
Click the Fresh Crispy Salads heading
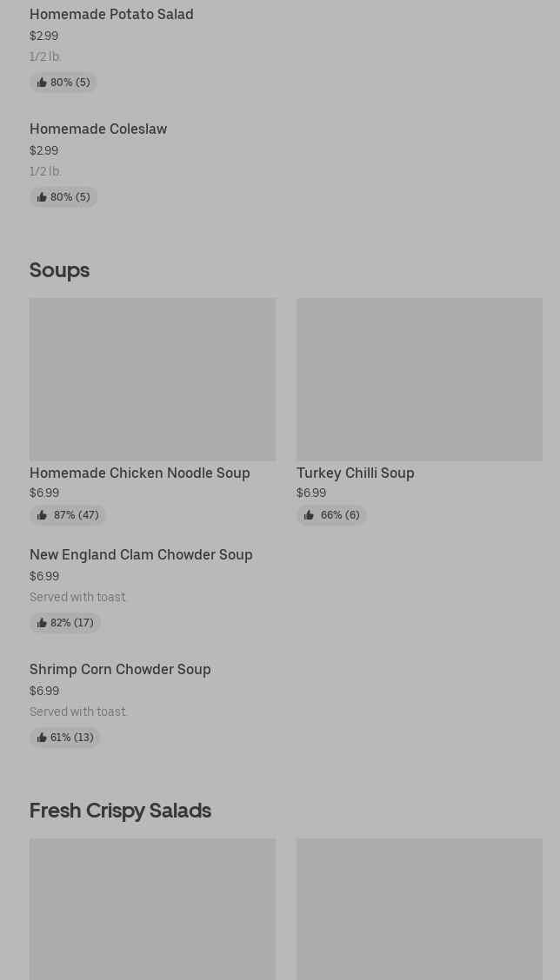120,810
